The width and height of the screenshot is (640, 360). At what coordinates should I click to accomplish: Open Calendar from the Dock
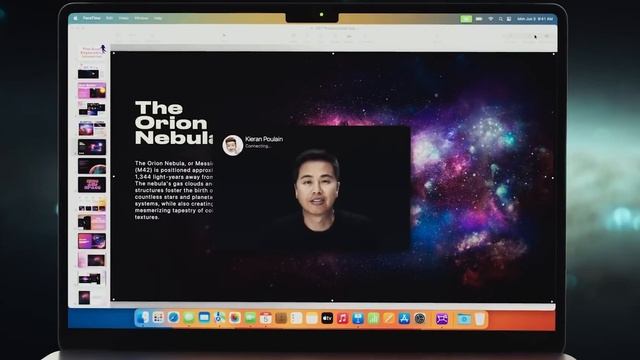pos(266,318)
